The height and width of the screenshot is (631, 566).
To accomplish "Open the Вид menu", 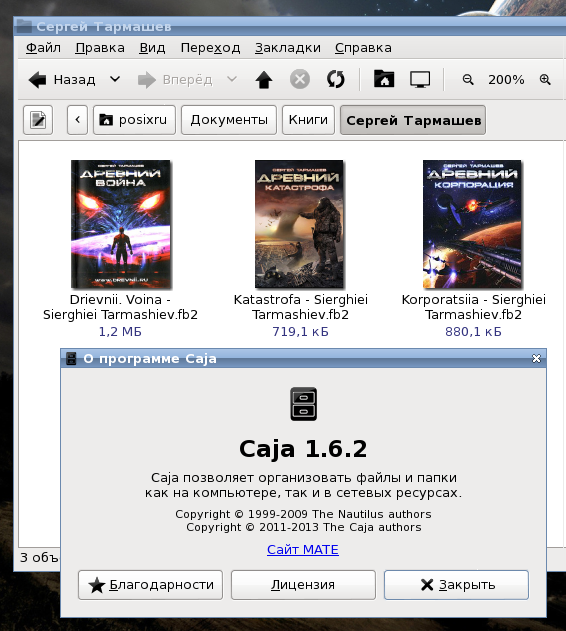I will pyautogui.click(x=152, y=48).
